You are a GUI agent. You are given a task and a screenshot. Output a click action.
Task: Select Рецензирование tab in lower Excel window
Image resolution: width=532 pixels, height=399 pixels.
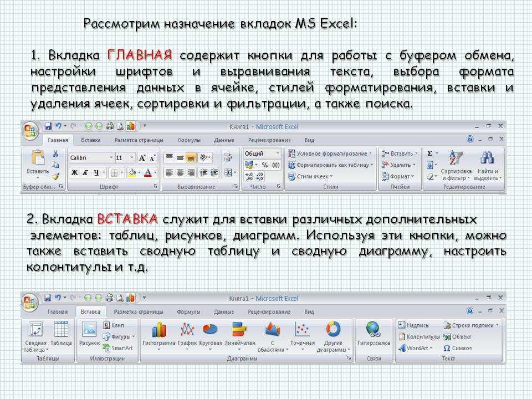[269, 312]
